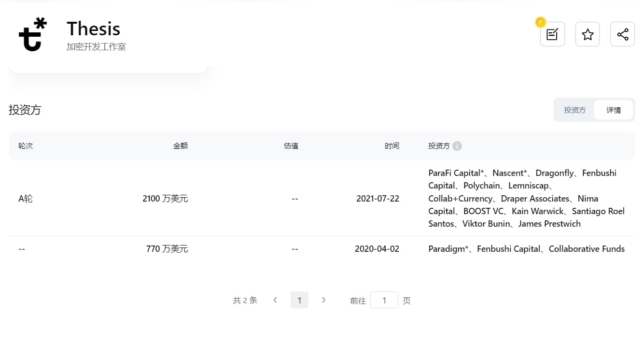Open the edit note icon
Screen dimensions: 644x348
pos(552,34)
